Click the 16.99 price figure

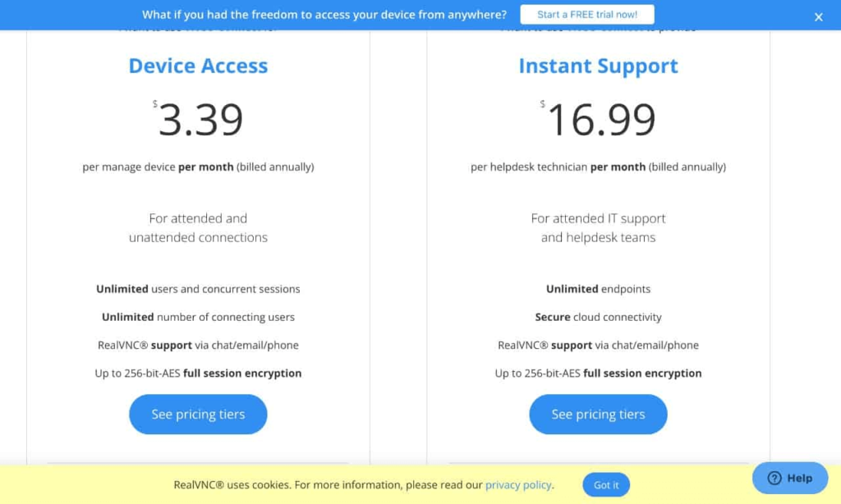(601, 120)
